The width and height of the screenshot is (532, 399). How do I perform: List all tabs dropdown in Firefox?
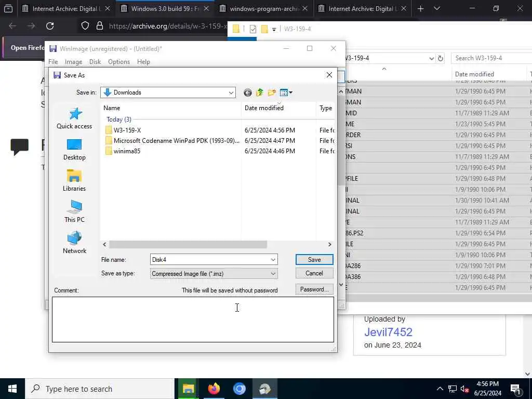(x=437, y=8)
